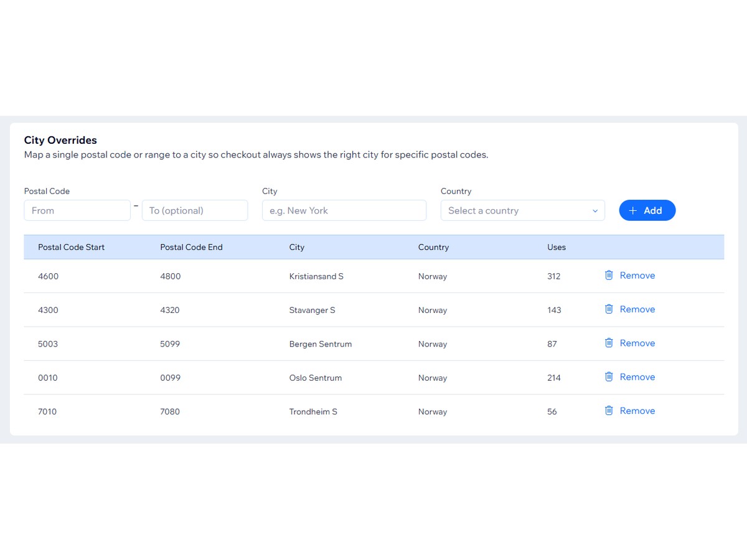Click the Country column header
747x560 pixels.
tap(433, 247)
